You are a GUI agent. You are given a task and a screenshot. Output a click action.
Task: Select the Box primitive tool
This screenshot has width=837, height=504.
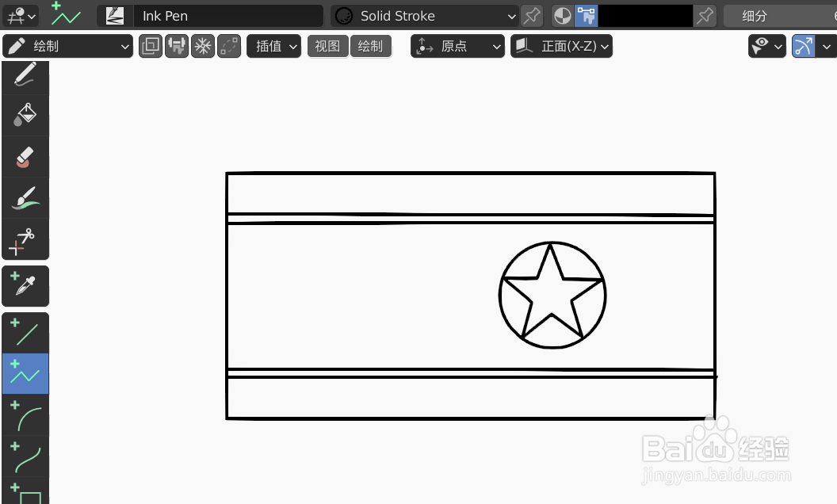point(25,492)
